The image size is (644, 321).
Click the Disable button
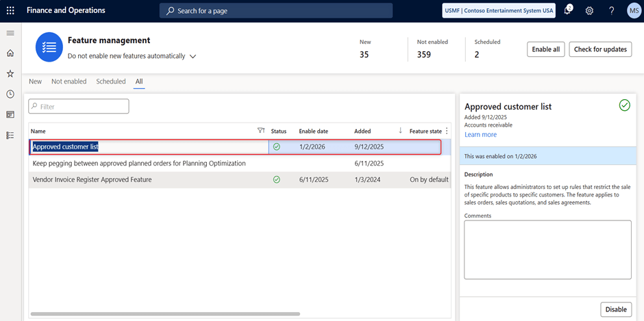615,309
